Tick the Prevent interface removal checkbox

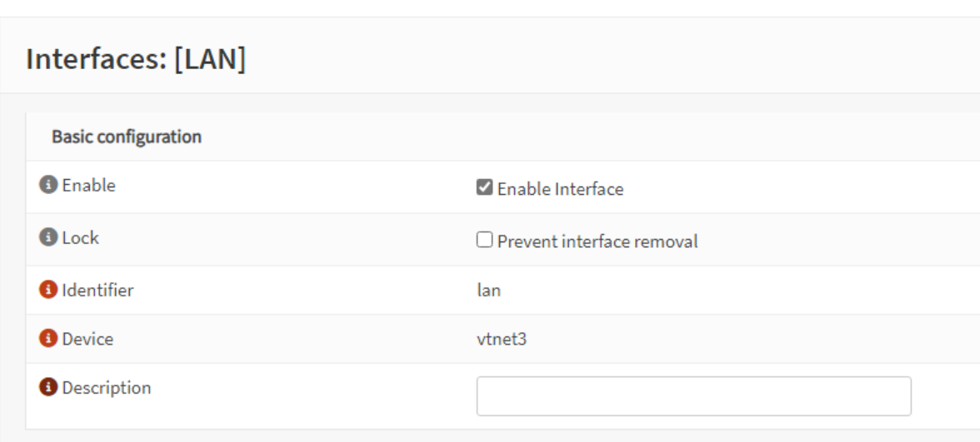click(484, 240)
